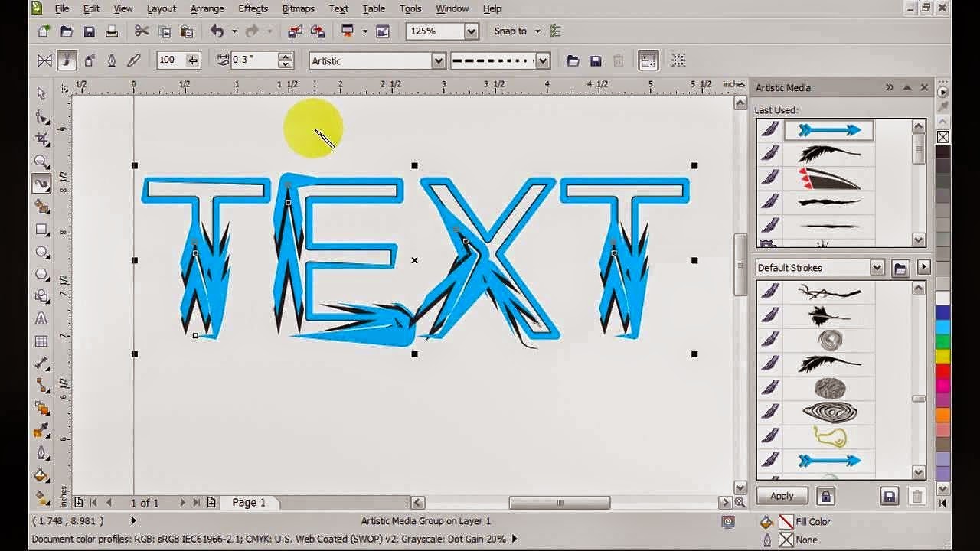Select the Fill tool
The image size is (980, 551).
(41, 476)
